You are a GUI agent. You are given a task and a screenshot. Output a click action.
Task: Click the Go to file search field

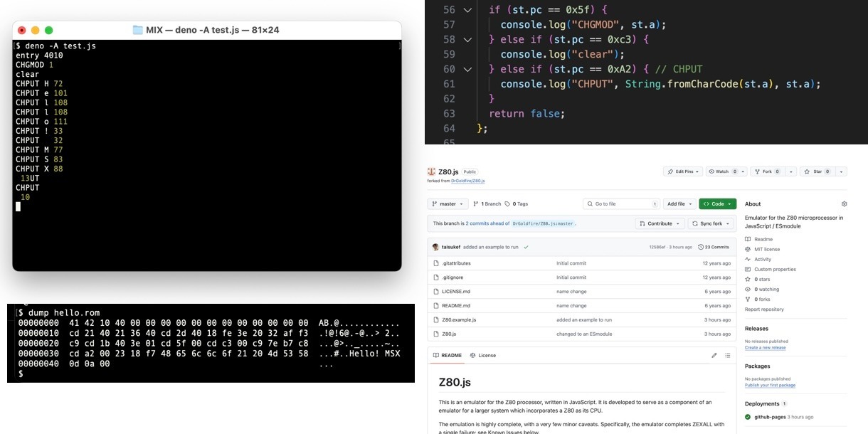621,203
